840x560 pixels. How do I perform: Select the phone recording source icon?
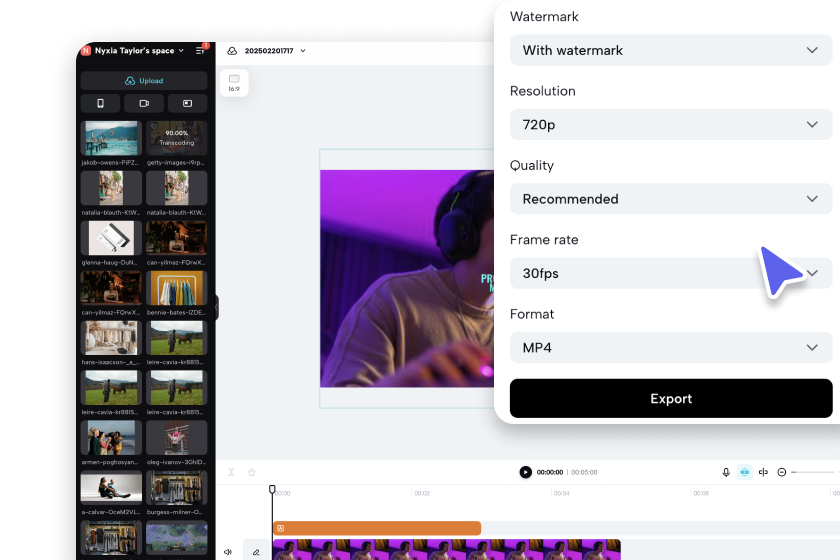100,103
